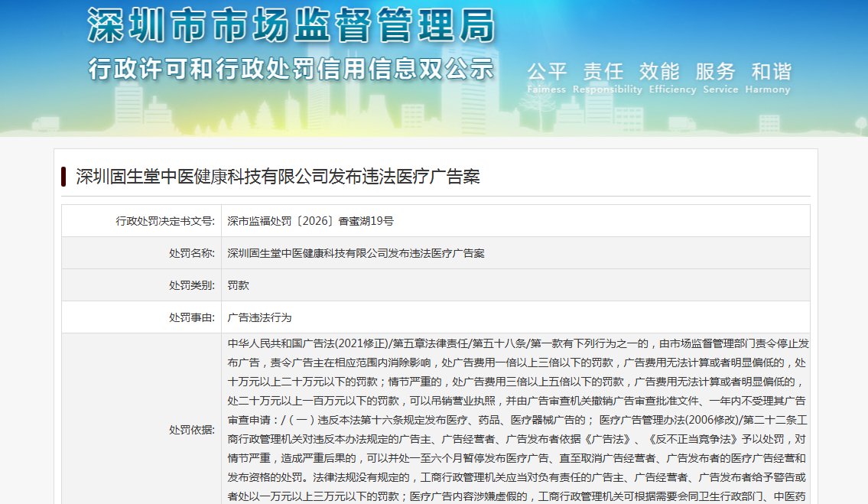This screenshot has width=868, height=504.
Task: Click the 罚款 penalty type value
Action: 238,285
